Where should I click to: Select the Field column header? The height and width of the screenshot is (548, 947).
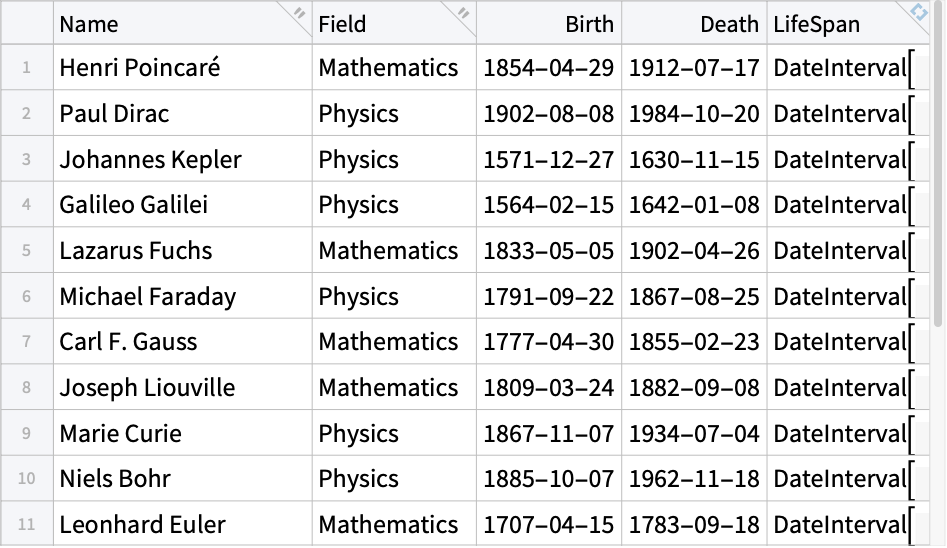pos(394,24)
